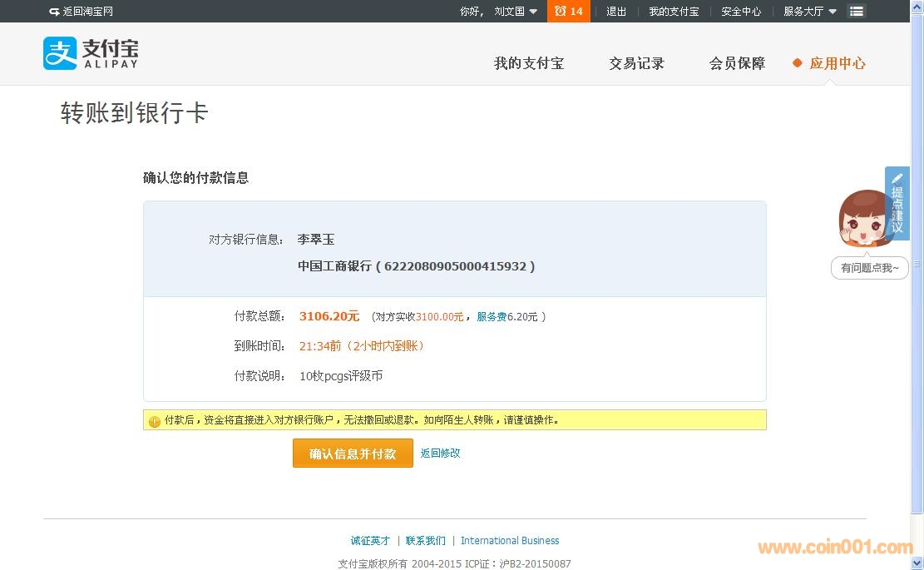The width and height of the screenshot is (924, 570).
Task: Open the International Business footer link
Action: point(510,541)
